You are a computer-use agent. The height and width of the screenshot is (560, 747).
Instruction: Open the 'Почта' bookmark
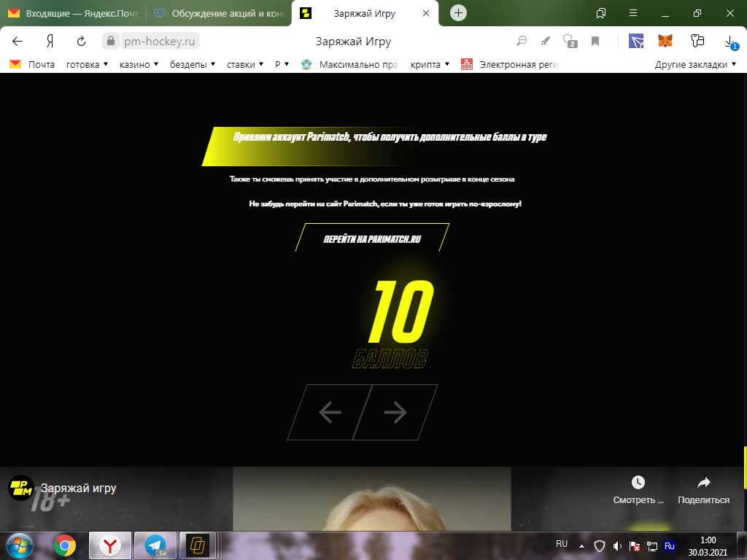click(32, 64)
